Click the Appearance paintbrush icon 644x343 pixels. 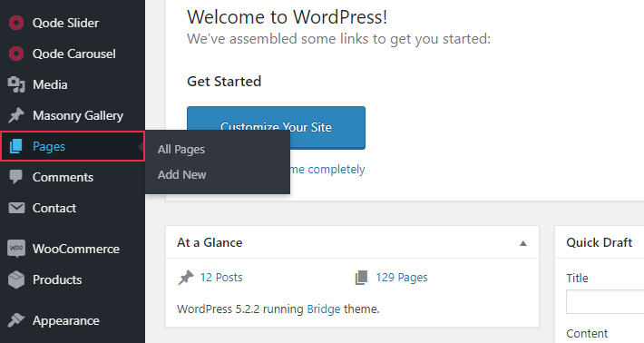(x=16, y=320)
